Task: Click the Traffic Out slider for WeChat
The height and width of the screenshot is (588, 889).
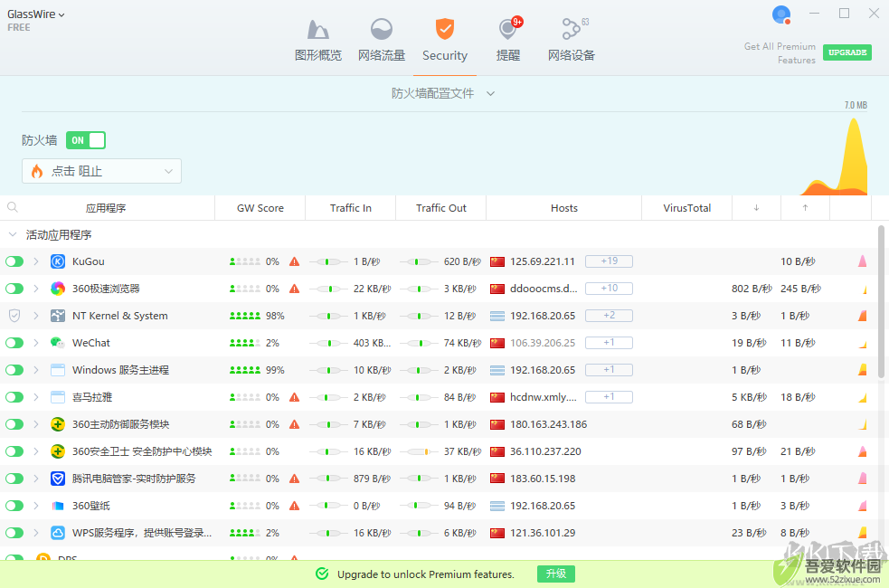Action: point(419,343)
